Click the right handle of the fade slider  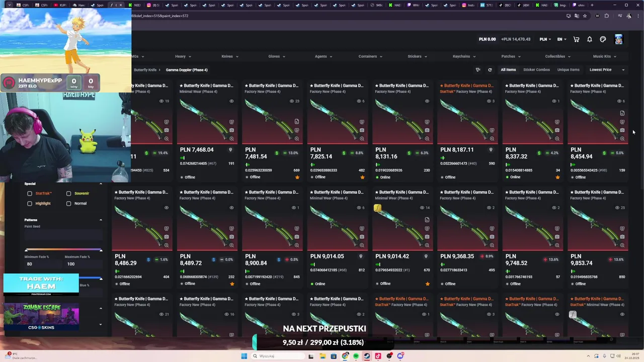coord(101,250)
